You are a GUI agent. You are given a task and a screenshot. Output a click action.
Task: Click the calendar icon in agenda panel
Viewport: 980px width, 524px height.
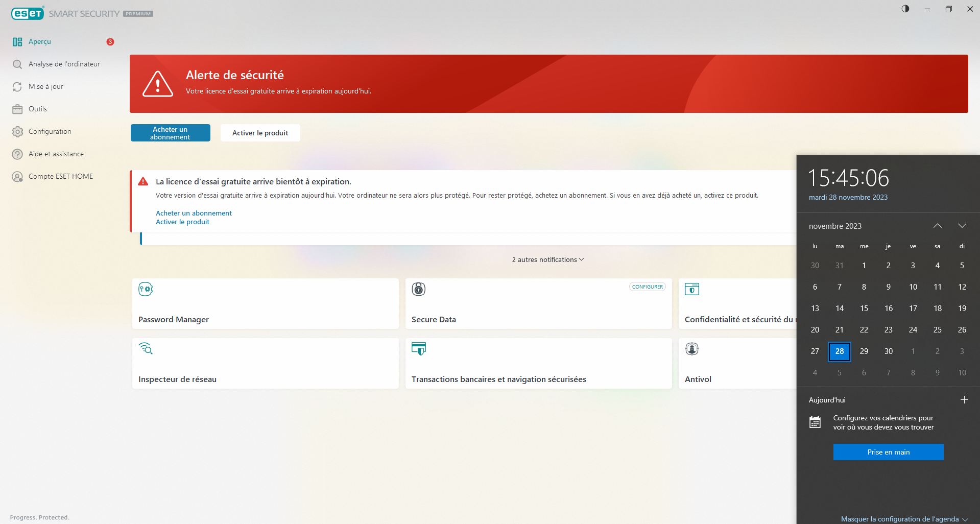pos(815,422)
